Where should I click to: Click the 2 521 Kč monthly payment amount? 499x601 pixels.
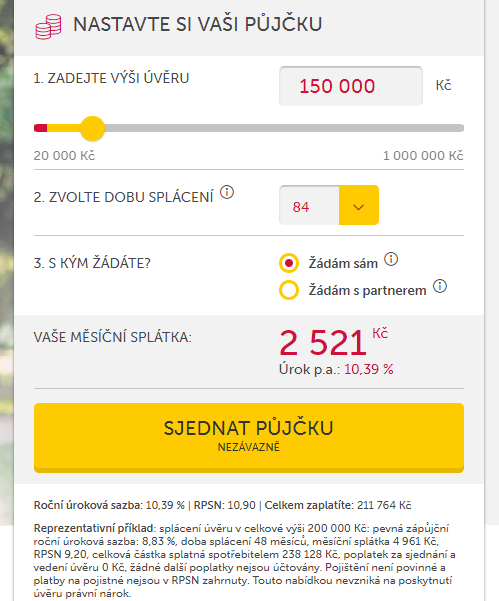click(x=333, y=342)
